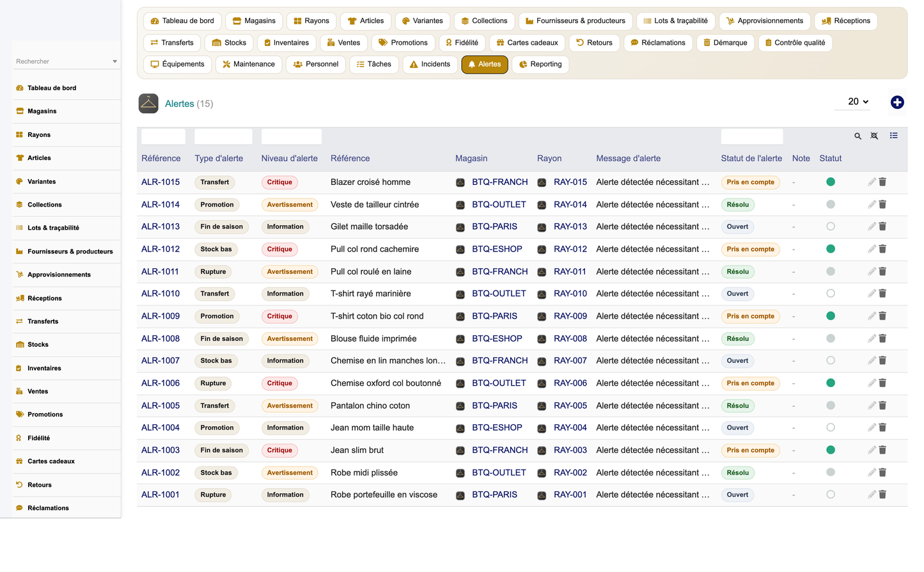Edit alert ALR-1004 with the pencil icon
924x572 pixels.
point(872,427)
